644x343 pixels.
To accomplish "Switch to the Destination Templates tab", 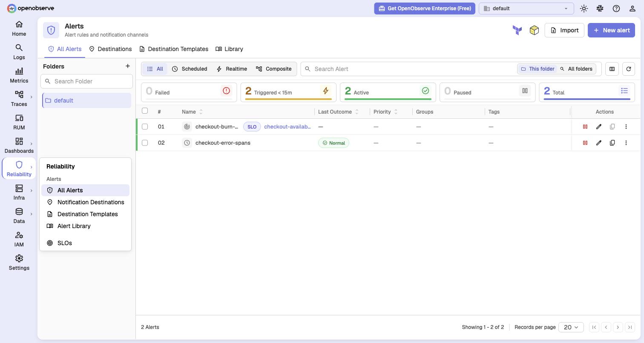I will click(x=174, y=49).
